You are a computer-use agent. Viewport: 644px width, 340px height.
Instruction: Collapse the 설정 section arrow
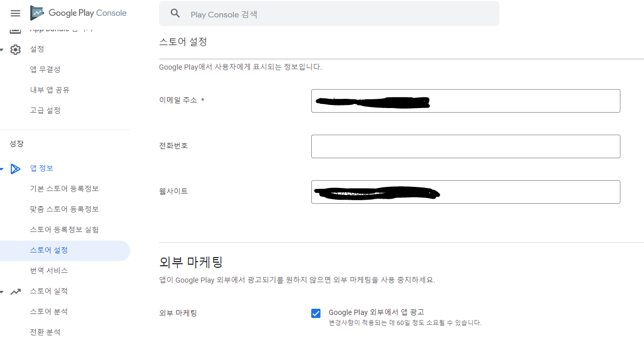coord(2,50)
